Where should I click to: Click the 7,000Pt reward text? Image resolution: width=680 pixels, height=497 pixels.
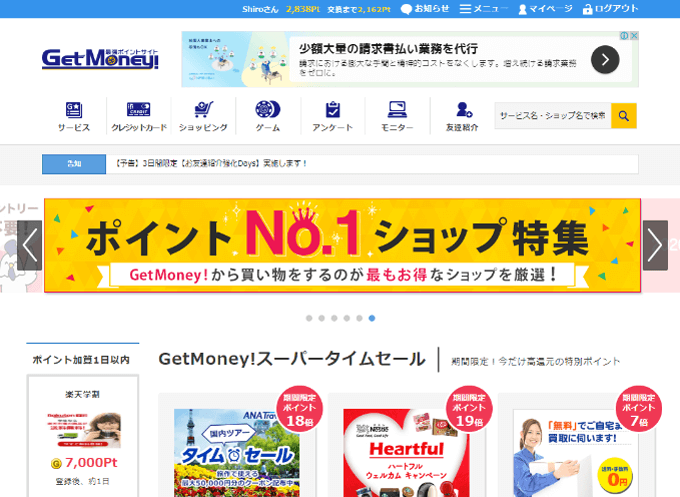tap(91, 463)
